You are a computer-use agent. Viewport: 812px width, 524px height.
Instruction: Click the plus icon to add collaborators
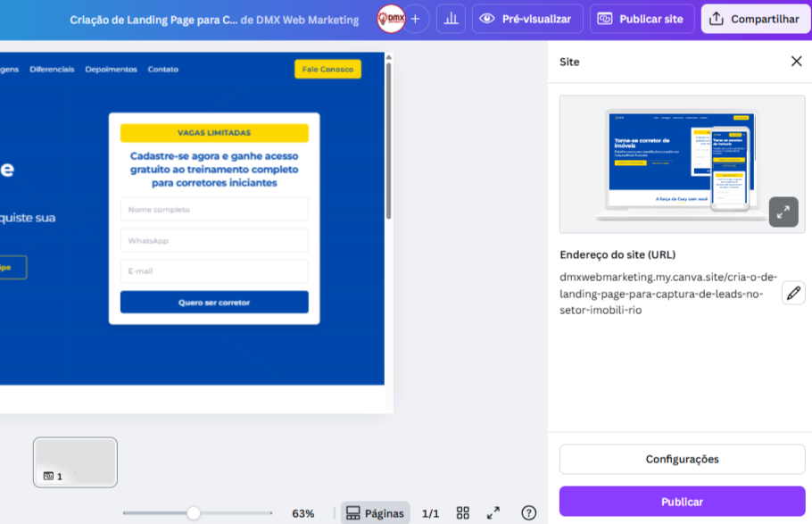[415, 19]
